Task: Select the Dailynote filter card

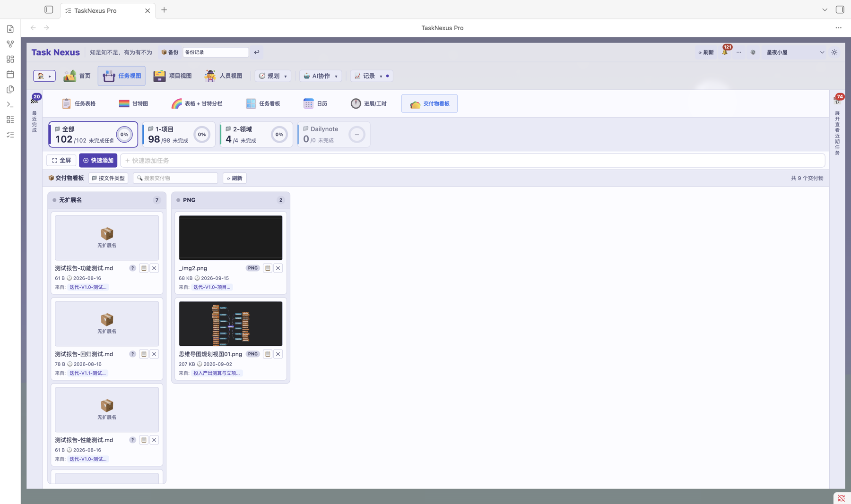Action: click(334, 134)
